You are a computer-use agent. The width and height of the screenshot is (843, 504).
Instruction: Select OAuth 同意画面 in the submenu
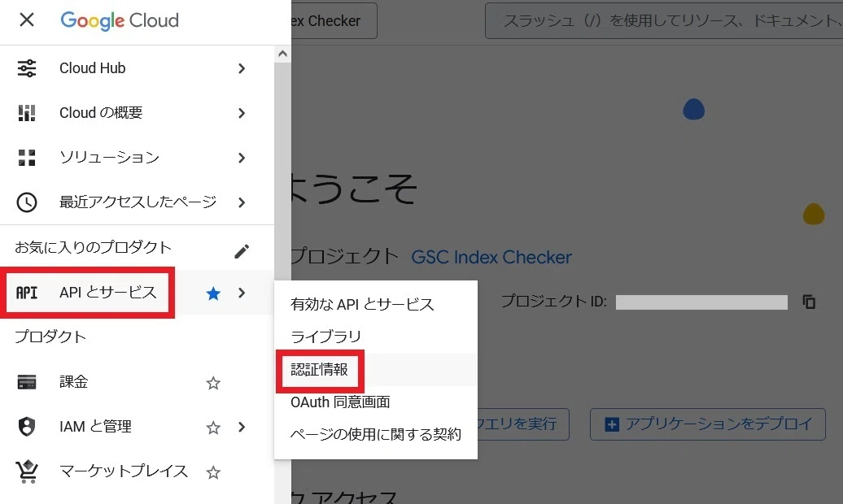pyautogui.click(x=376, y=402)
